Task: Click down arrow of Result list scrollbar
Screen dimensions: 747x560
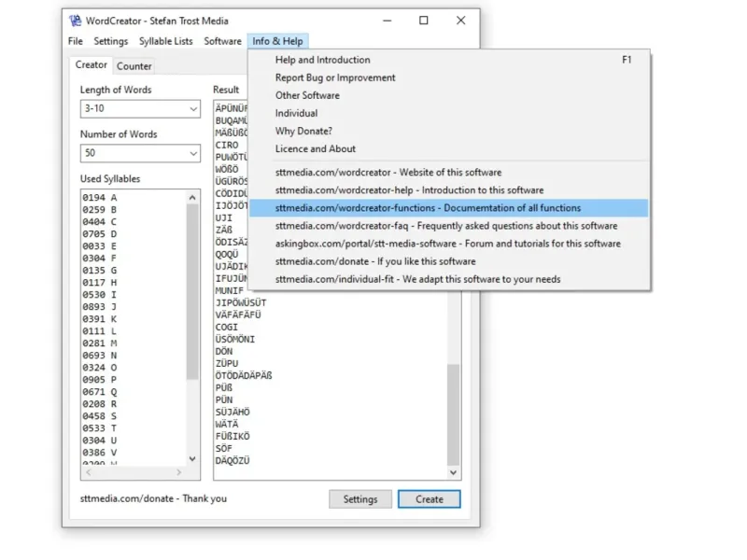Action: [454, 472]
